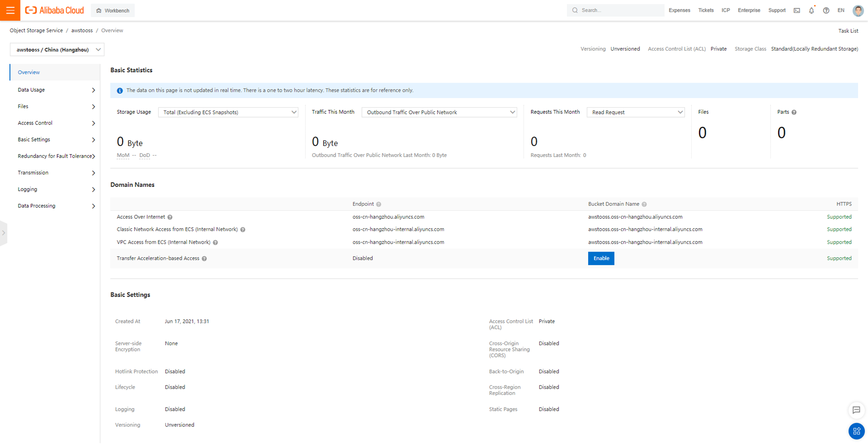Click Transfer Acceleration-based Access help icon
868x446 pixels.
204,259
